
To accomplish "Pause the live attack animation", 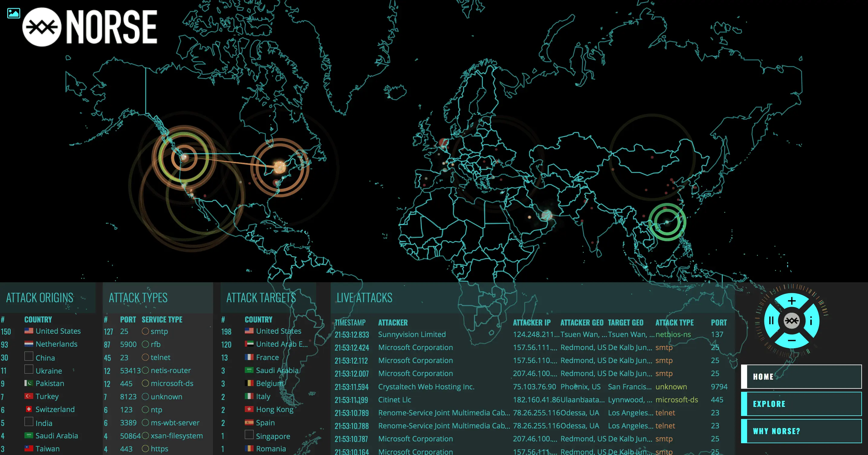I will pos(771,320).
